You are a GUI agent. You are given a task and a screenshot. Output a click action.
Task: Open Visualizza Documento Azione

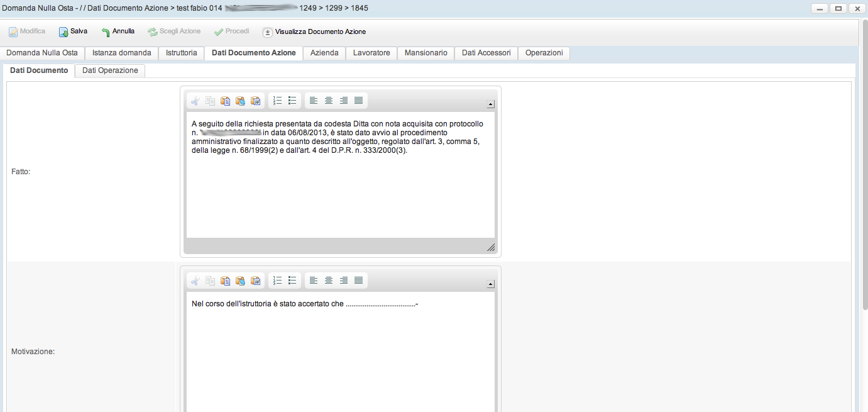click(314, 31)
